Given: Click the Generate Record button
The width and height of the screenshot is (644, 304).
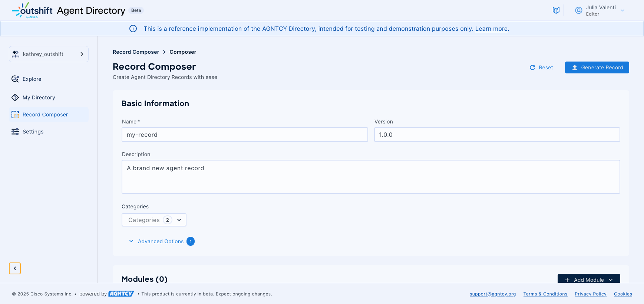Looking at the screenshot, I should click(597, 67).
